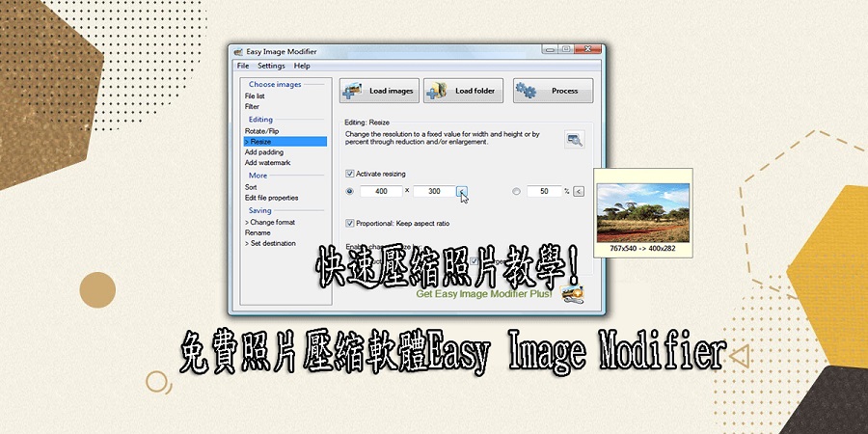This screenshot has height=434, width=868.
Task: Click the preview magnifier icon
Action: tap(575, 140)
